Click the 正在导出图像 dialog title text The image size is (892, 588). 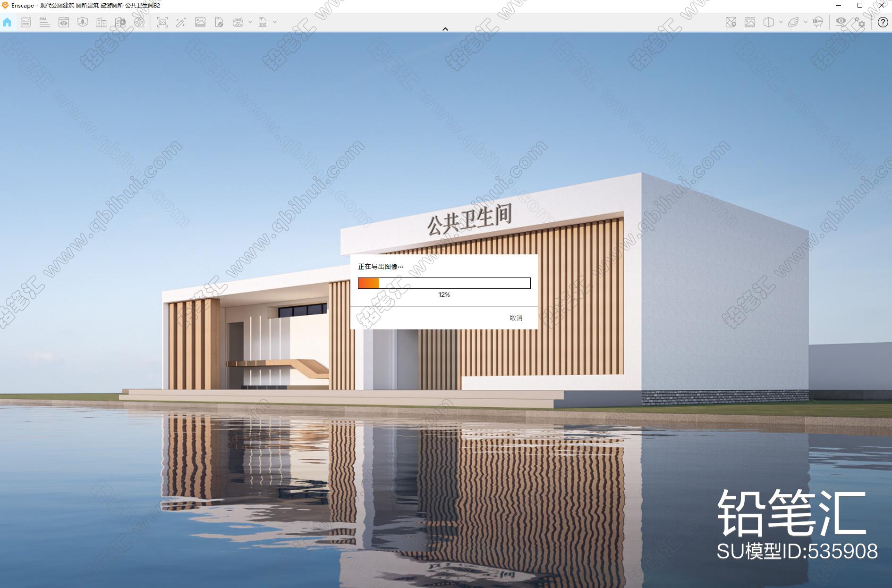click(x=381, y=267)
